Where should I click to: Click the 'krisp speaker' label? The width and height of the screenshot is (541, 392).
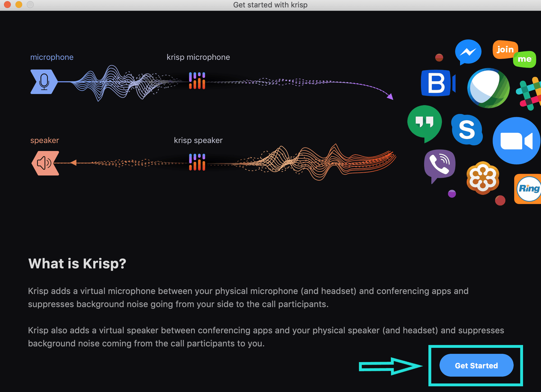click(x=198, y=140)
